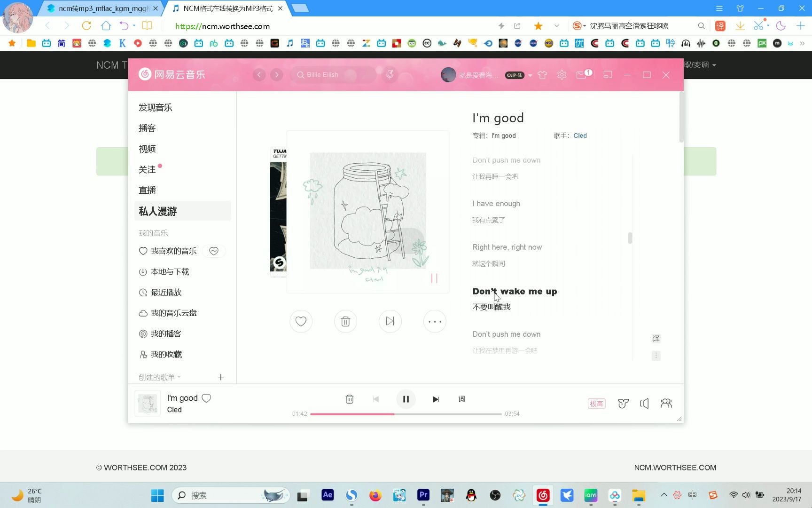812x508 pixels.
Task: Open NetEase Music settings gear
Action: point(562,75)
